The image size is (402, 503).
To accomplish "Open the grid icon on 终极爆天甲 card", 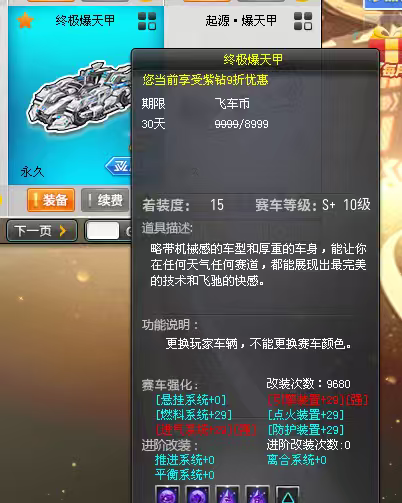I will coord(147,21).
